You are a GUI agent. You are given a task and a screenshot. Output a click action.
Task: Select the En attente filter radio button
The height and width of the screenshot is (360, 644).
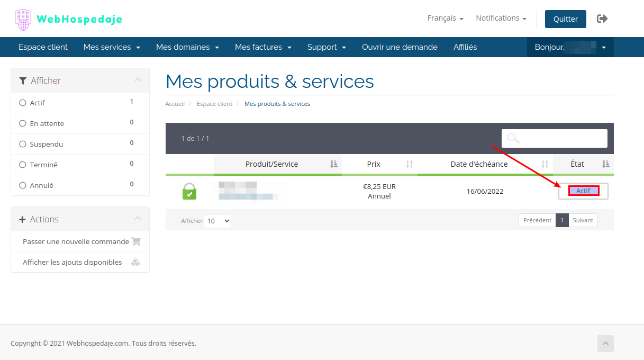pyautogui.click(x=23, y=123)
